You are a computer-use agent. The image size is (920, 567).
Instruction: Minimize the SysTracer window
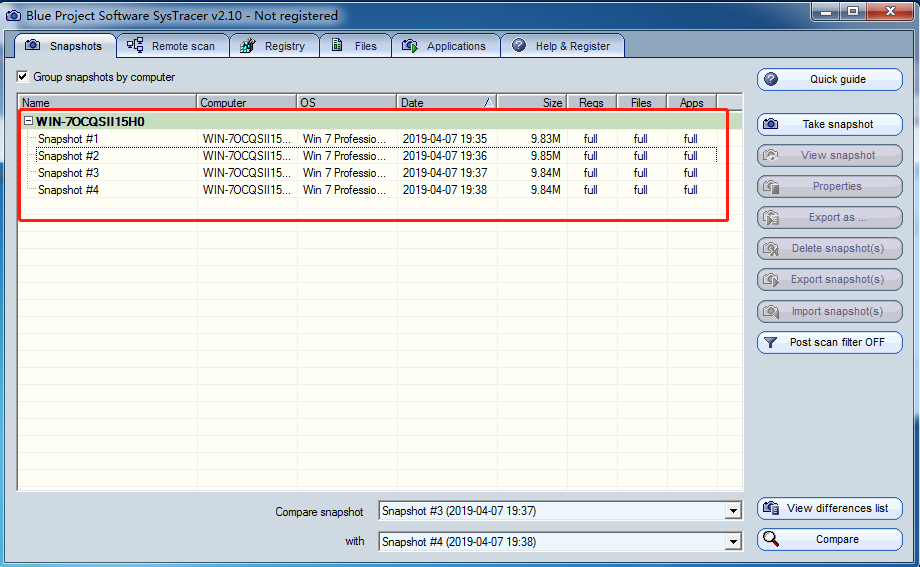(826, 12)
